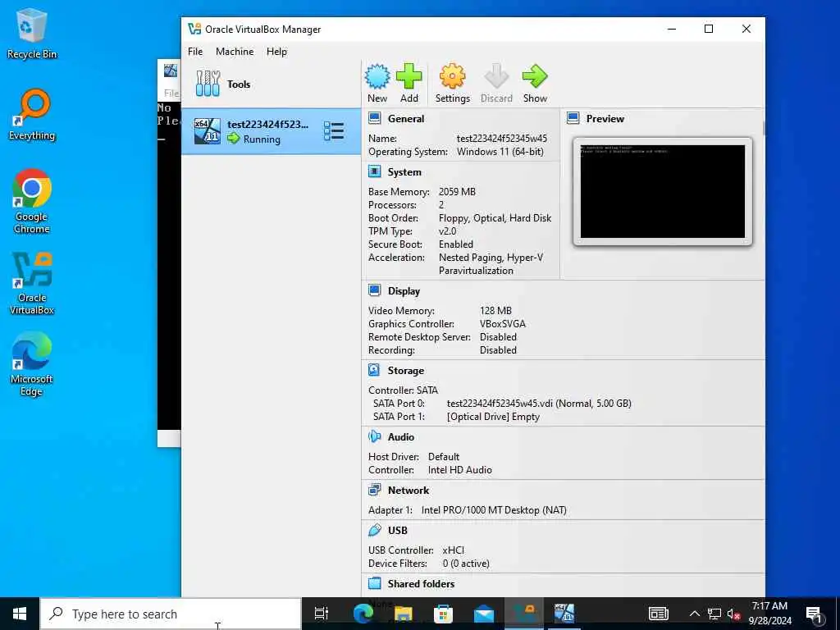Image resolution: width=840 pixels, height=630 pixels.
Task: Show hidden system tray icons
Action: (694, 614)
